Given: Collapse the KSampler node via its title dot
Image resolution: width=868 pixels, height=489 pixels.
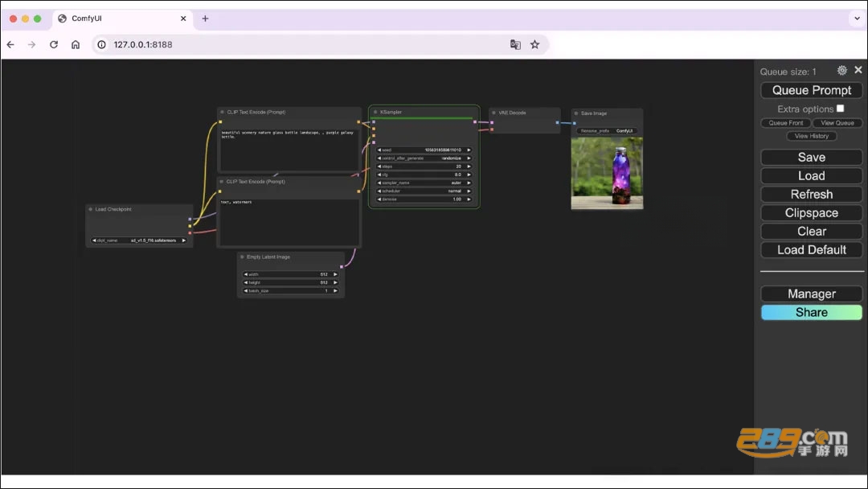Looking at the screenshot, I should coord(375,112).
